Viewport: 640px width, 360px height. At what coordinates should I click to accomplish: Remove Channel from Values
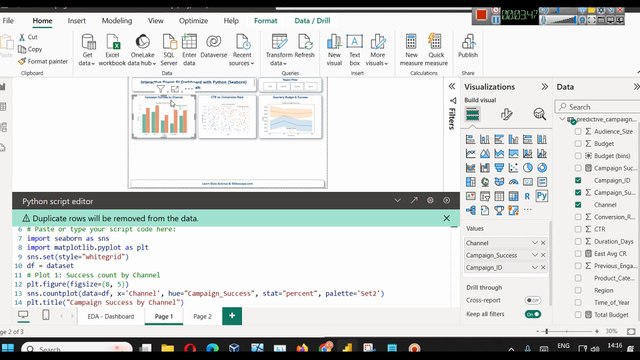(x=543, y=243)
